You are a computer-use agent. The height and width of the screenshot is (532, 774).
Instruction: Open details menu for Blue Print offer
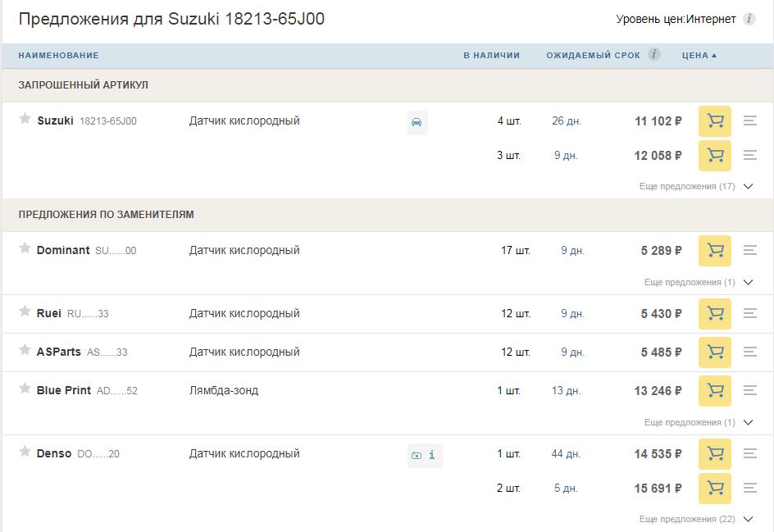tap(749, 390)
